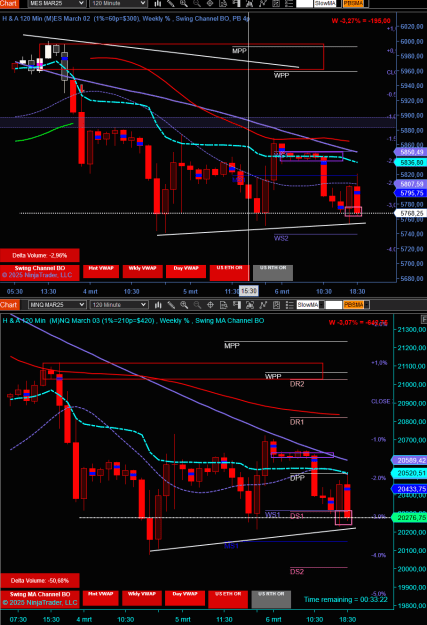427x625 pixels.
Task: Open drawing tools pencil in MES chart toolbar
Action: coord(171,4)
